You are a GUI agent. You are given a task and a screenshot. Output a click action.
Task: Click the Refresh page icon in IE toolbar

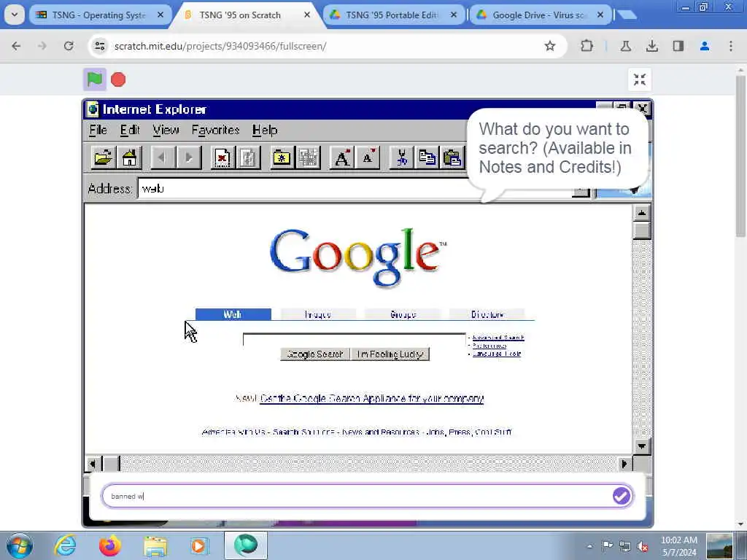coord(248,157)
